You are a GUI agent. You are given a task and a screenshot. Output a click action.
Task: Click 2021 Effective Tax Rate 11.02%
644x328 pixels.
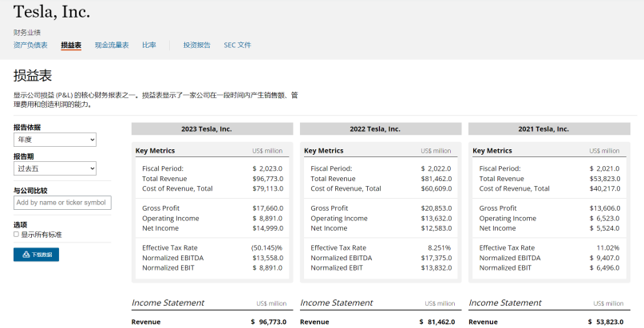point(608,247)
